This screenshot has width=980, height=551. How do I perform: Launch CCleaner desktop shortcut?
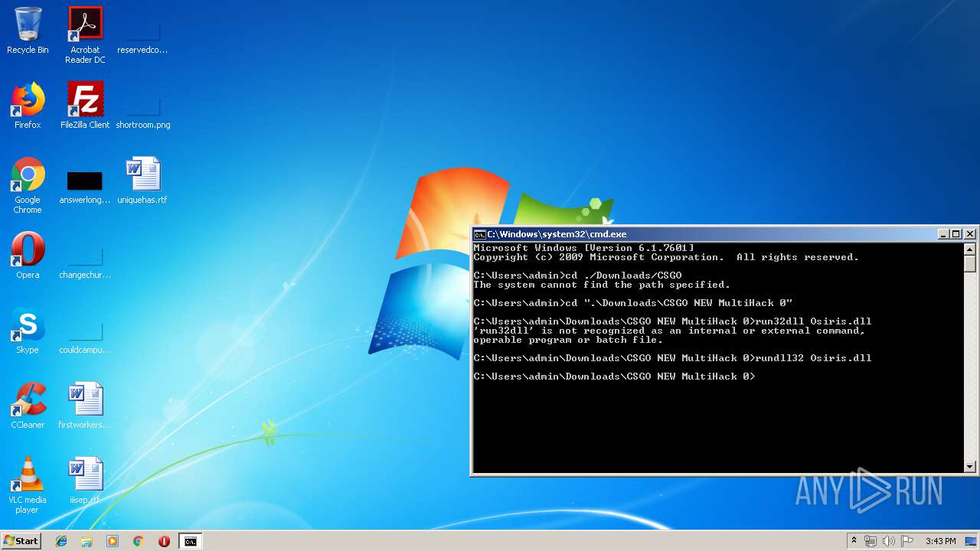tap(28, 406)
